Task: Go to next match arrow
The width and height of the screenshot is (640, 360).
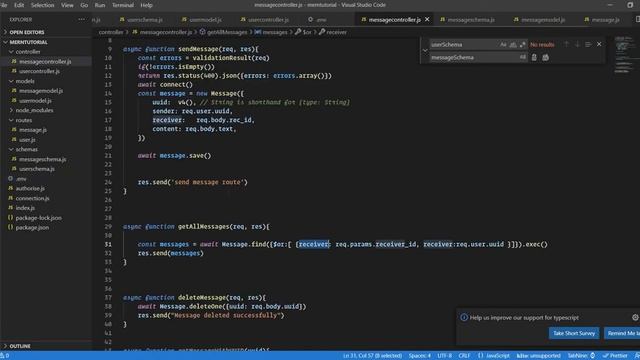Action: tap(577, 44)
